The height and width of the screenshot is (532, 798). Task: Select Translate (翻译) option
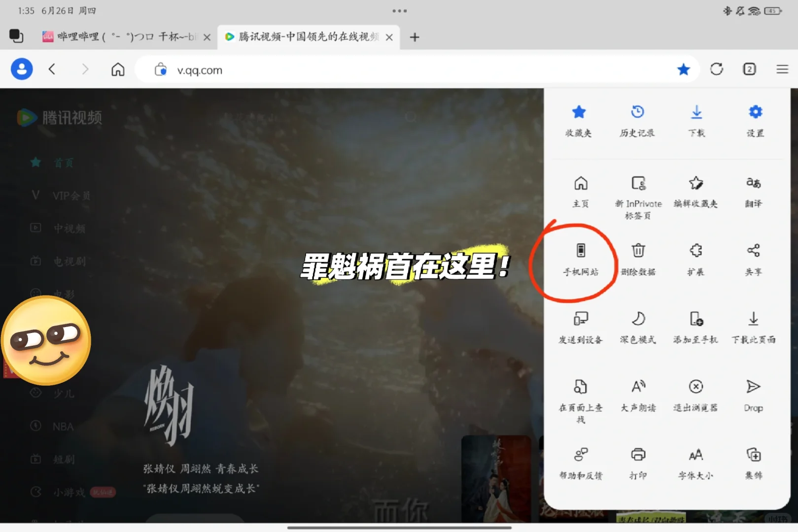(753, 192)
